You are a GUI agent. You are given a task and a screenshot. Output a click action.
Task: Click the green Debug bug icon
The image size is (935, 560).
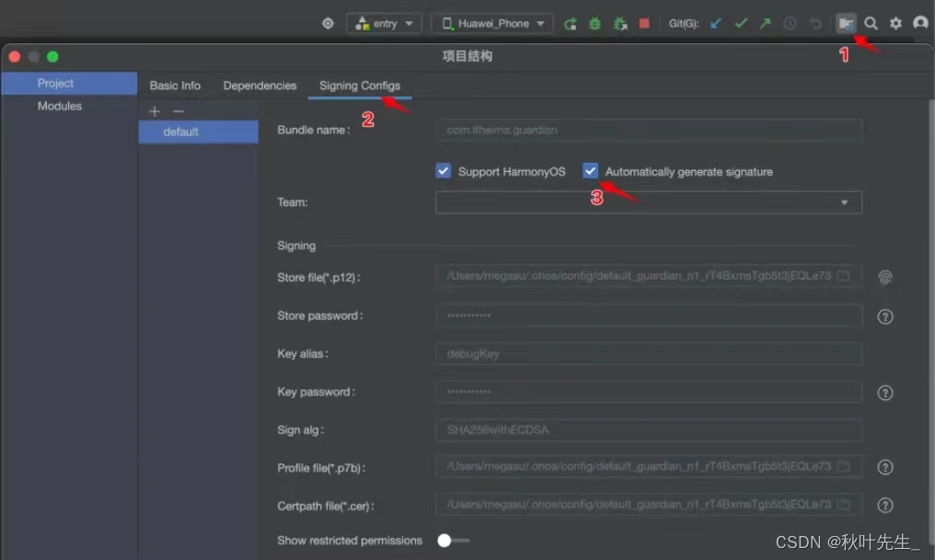coord(594,23)
